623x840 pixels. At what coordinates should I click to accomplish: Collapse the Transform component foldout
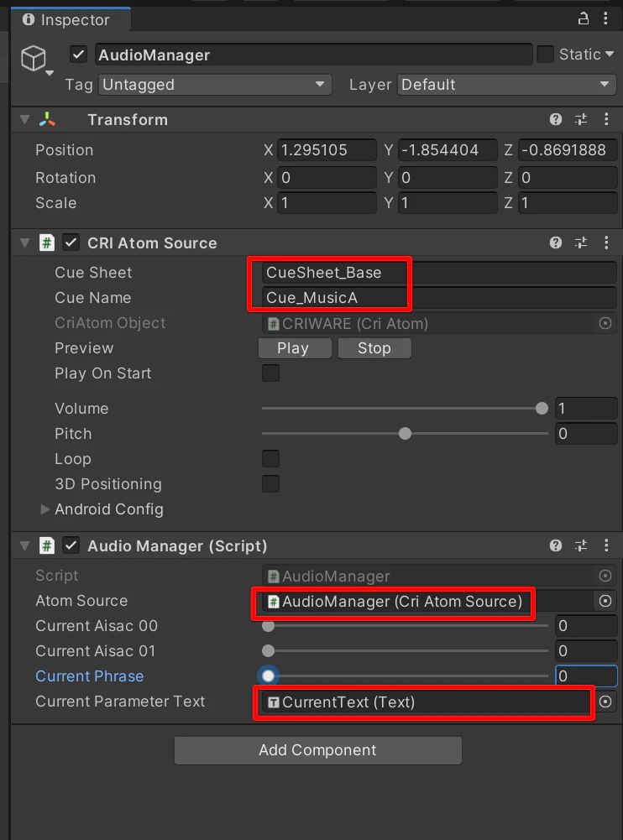(x=24, y=119)
